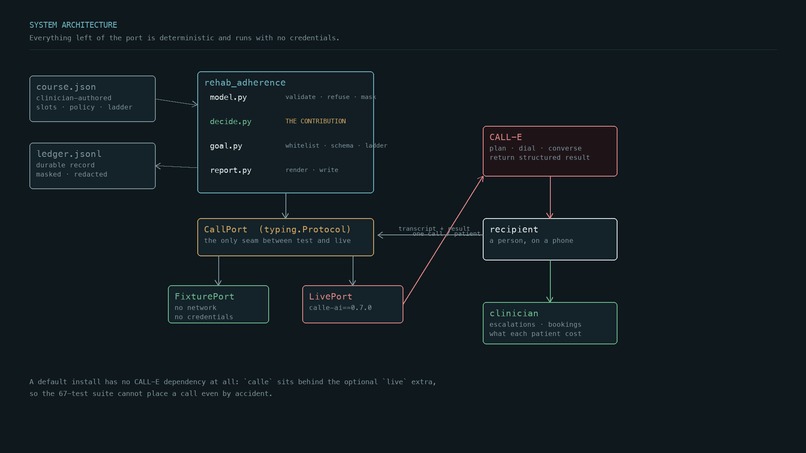The width and height of the screenshot is (806, 453).
Task: Click 'plan · dial · converse' text
Action: click(x=535, y=148)
